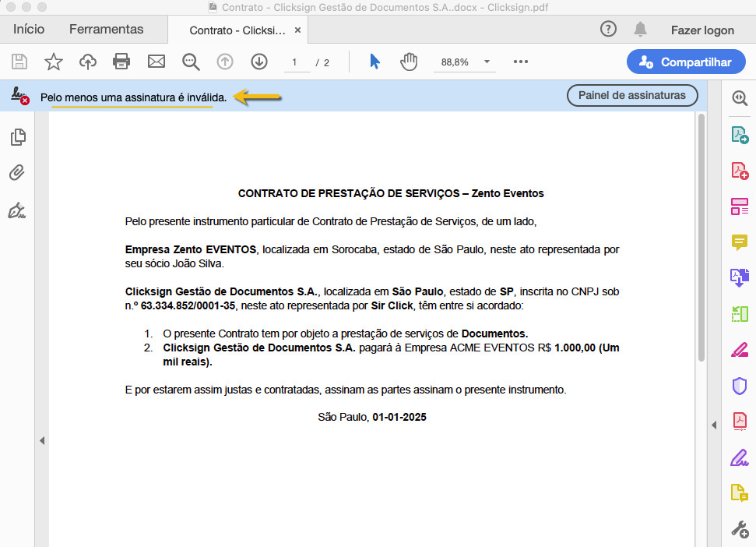Click the email envelope icon
Image resolution: width=756 pixels, height=547 pixels.
(x=156, y=62)
